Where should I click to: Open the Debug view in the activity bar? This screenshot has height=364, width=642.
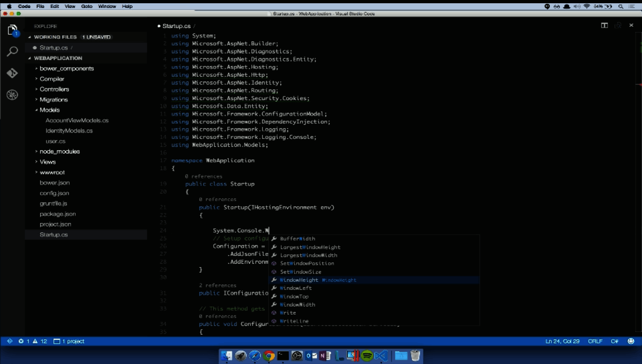[x=12, y=95]
